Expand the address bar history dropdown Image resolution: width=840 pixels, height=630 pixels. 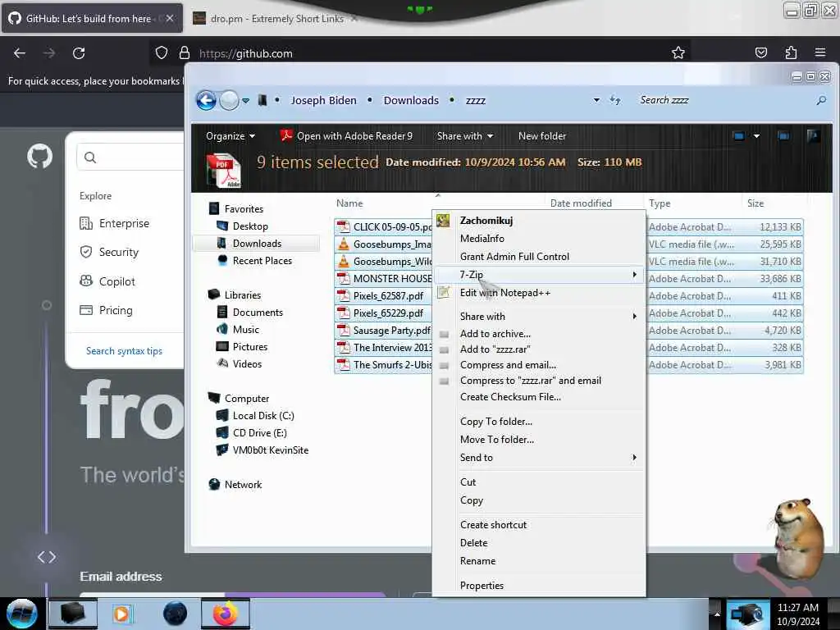pyautogui.click(x=596, y=100)
